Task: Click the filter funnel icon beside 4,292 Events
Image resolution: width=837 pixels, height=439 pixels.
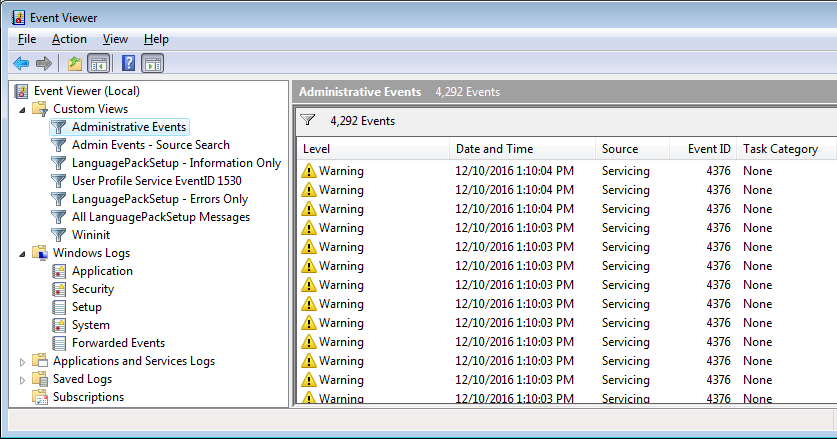Action: [307, 120]
